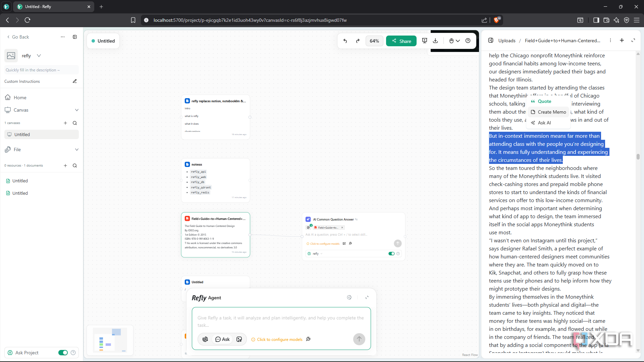Collapse the Canvas section chevron

[77, 110]
